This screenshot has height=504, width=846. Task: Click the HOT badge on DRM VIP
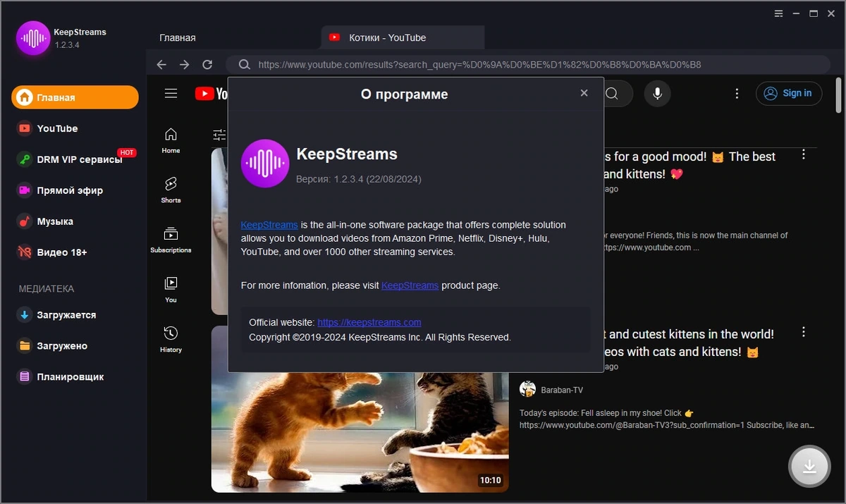coord(127,152)
